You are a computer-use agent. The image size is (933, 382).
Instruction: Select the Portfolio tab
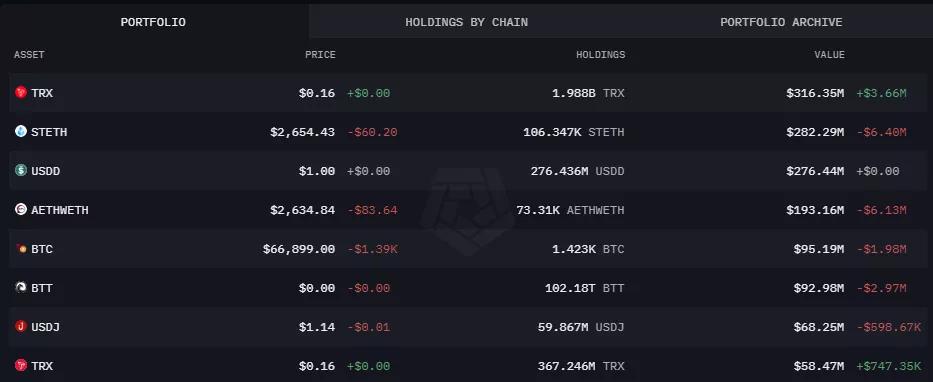[x=153, y=22]
